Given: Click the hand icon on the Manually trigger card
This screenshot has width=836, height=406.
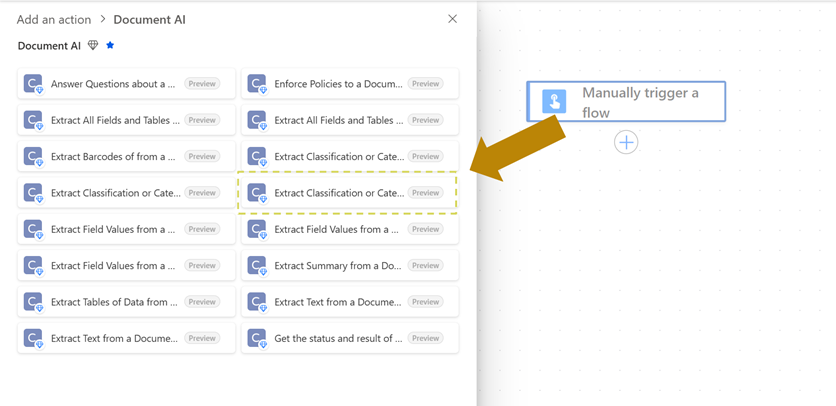Looking at the screenshot, I should [554, 101].
